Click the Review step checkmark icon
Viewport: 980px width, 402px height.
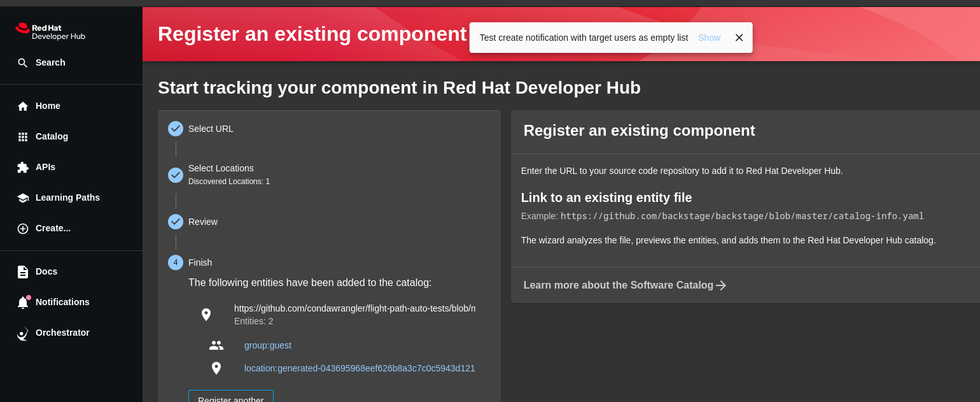coord(176,222)
